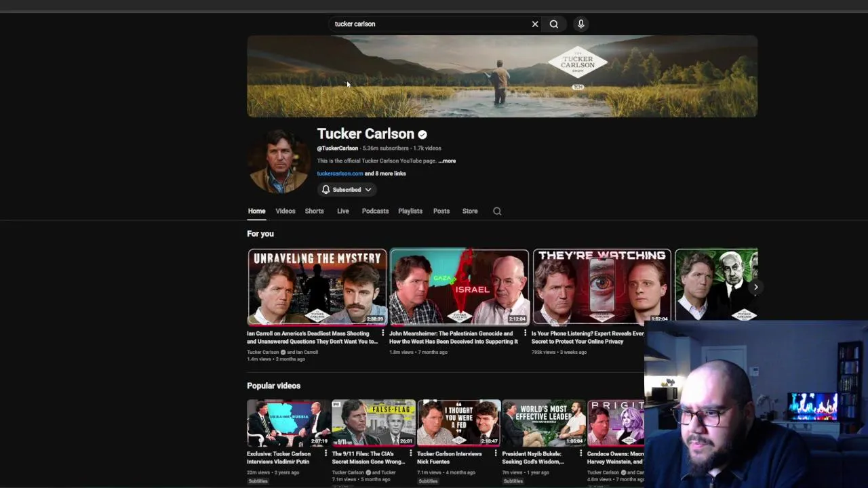Open three-dot menu for John Mearsheimer video
The height and width of the screenshot is (488, 868).
click(525, 333)
